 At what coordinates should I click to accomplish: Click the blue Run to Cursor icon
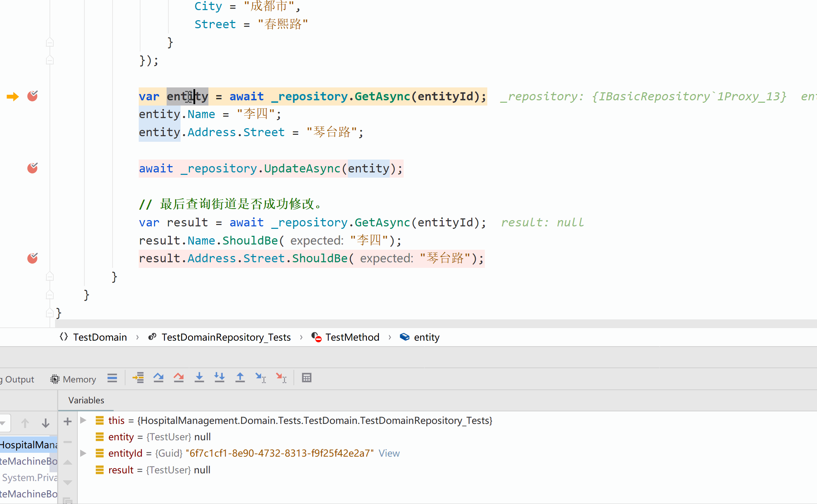tap(260, 378)
